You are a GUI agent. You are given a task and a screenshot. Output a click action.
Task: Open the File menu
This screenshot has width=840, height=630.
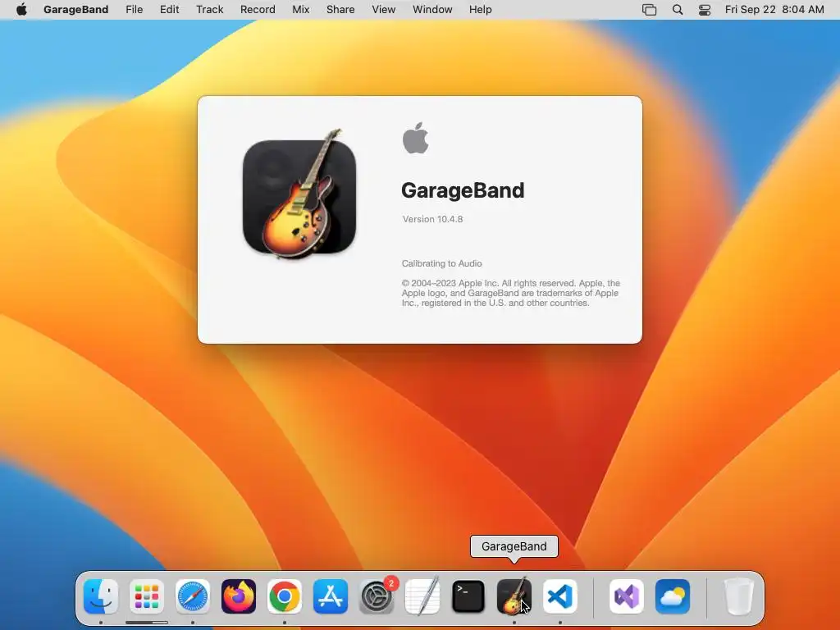pyautogui.click(x=134, y=9)
